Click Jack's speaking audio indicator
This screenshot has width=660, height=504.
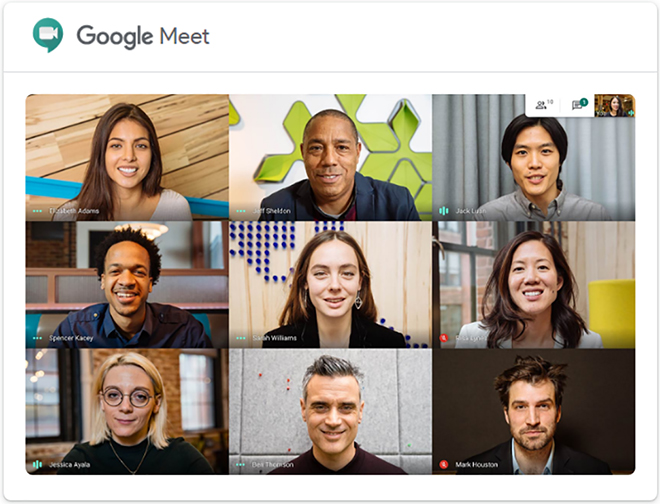(444, 211)
